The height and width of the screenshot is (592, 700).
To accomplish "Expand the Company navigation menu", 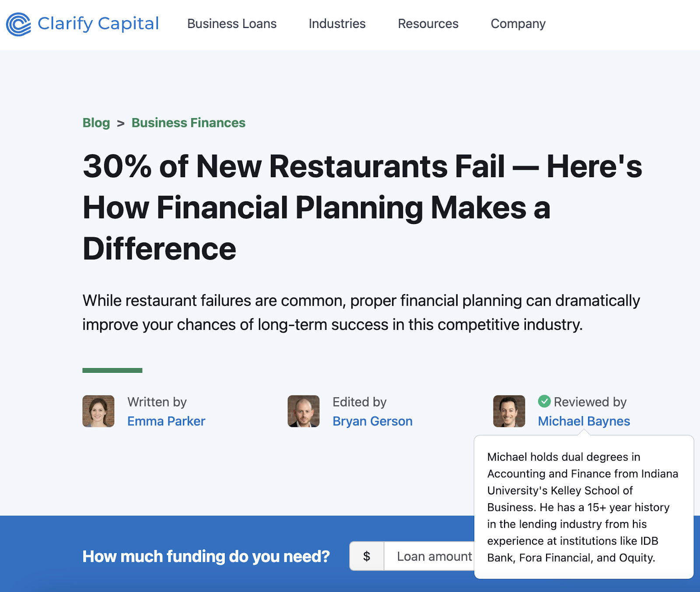I will click(x=518, y=24).
